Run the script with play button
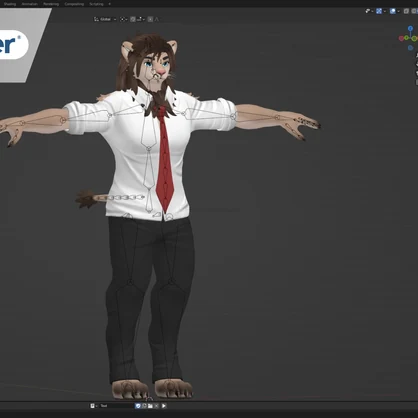 (164, 406)
